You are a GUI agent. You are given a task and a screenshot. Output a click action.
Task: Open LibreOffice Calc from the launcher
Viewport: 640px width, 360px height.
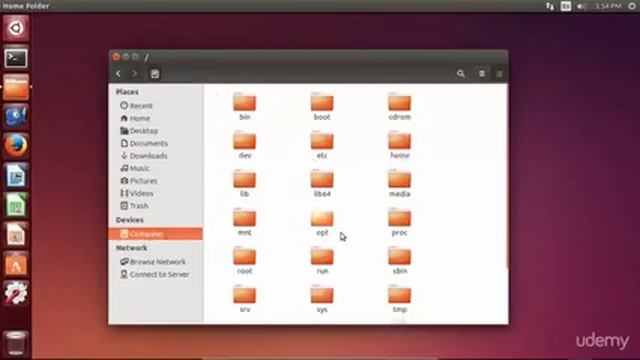(x=16, y=205)
